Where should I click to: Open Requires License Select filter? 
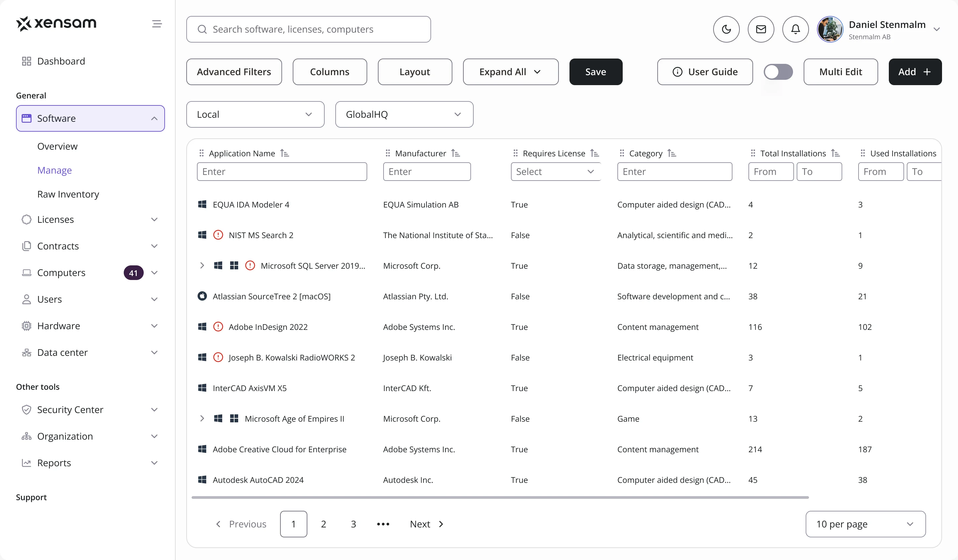[x=556, y=172]
